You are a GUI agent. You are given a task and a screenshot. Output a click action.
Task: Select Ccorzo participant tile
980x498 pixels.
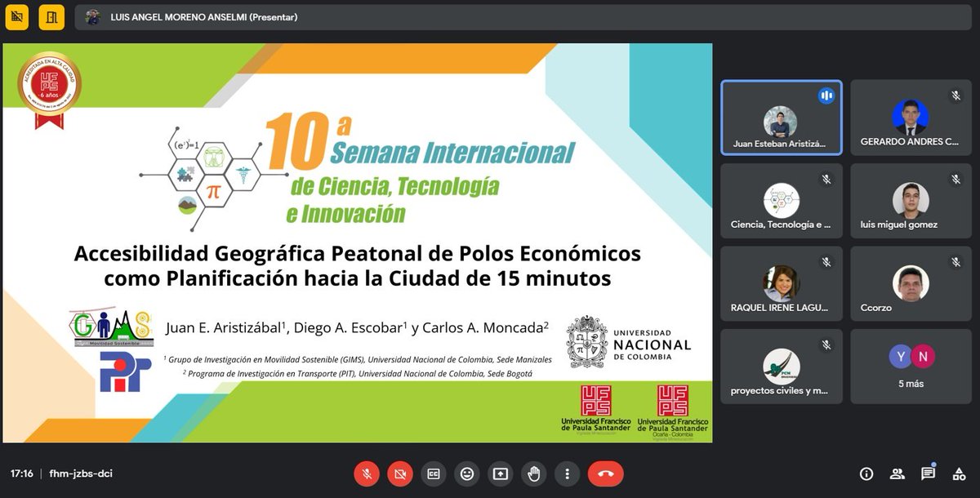(x=911, y=284)
